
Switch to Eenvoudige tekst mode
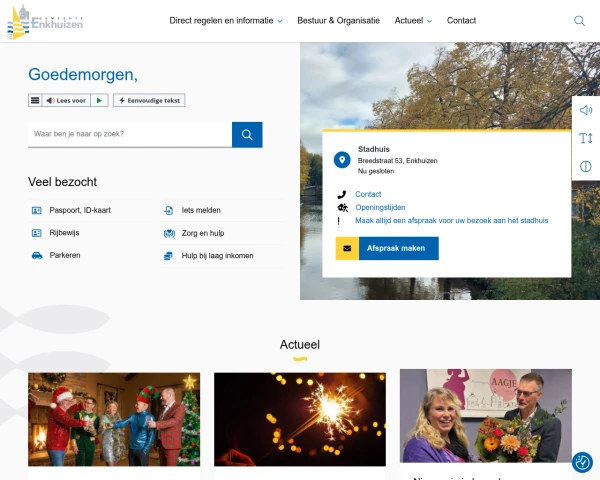(x=149, y=100)
